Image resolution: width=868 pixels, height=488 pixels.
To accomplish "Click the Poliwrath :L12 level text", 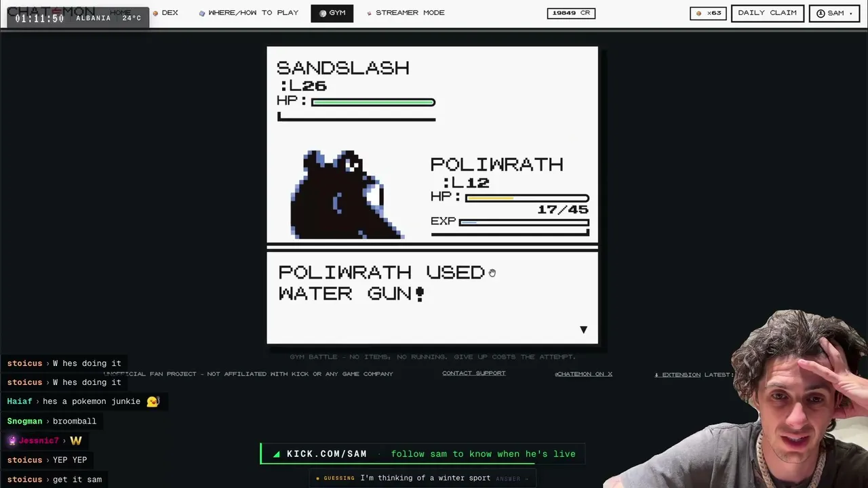I will (x=465, y=182).
